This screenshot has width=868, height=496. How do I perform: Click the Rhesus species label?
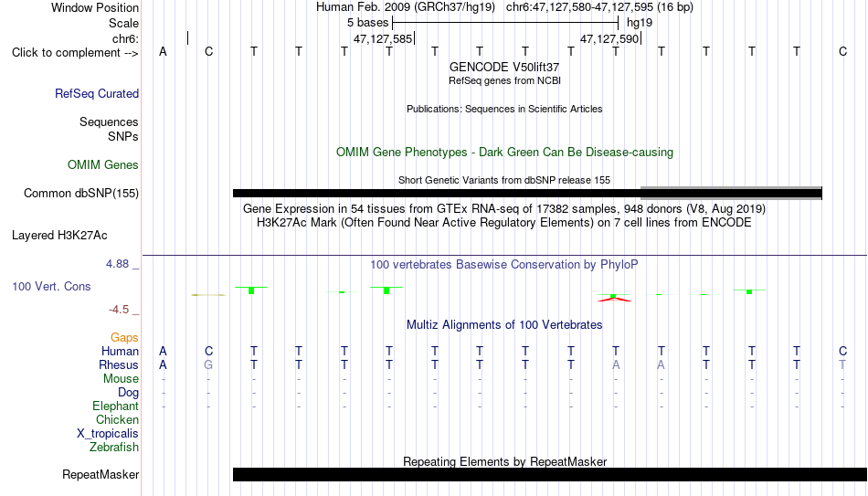tap(119, 365)
